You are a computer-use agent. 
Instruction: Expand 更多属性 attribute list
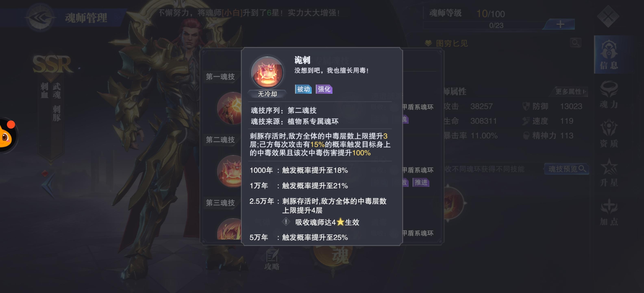click(570, 92)
